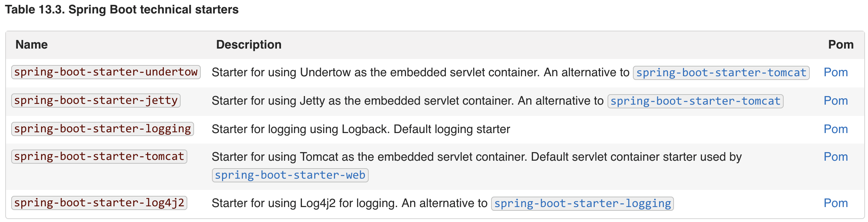Open the spring-boot-starter-web link
This screenshot has width=868, height=222.
point(290,175)
